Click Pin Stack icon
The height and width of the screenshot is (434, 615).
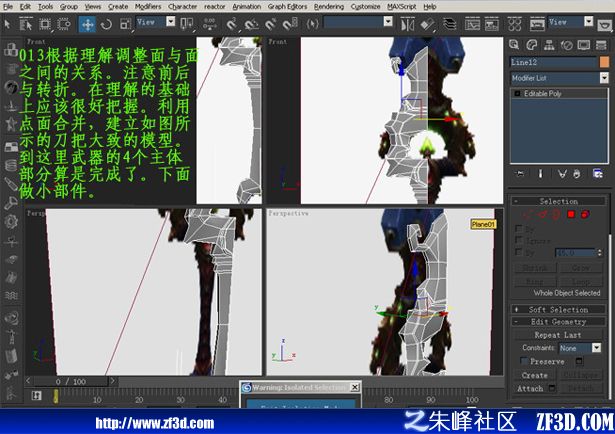tap(520, 174)
